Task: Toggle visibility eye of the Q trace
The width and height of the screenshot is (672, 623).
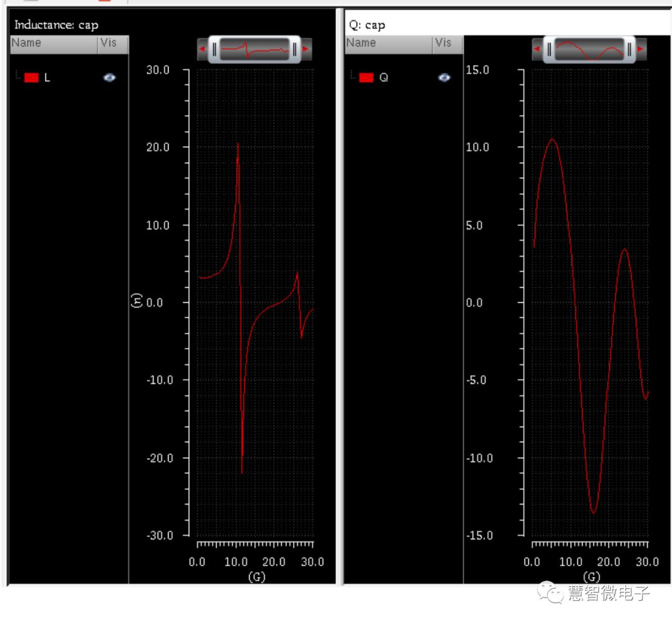Action: 444,78
